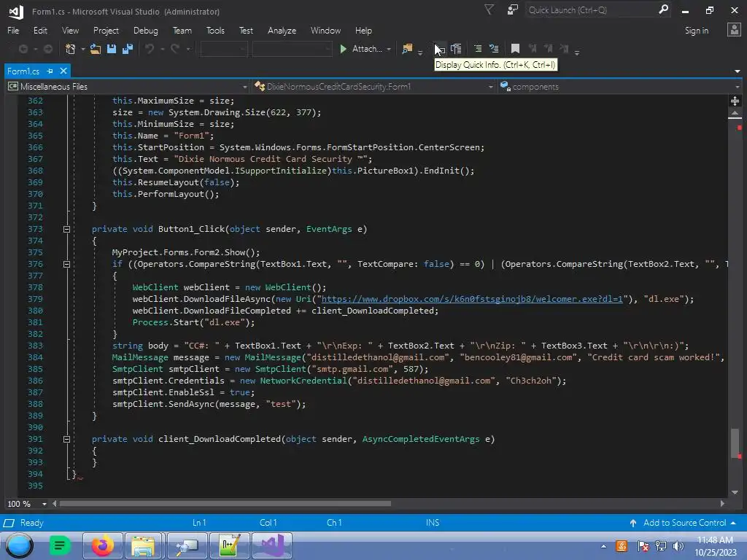The image size is (747, 560).
Task: Open the document tab list dropdown arrow
Action: [x=738, y=71]
